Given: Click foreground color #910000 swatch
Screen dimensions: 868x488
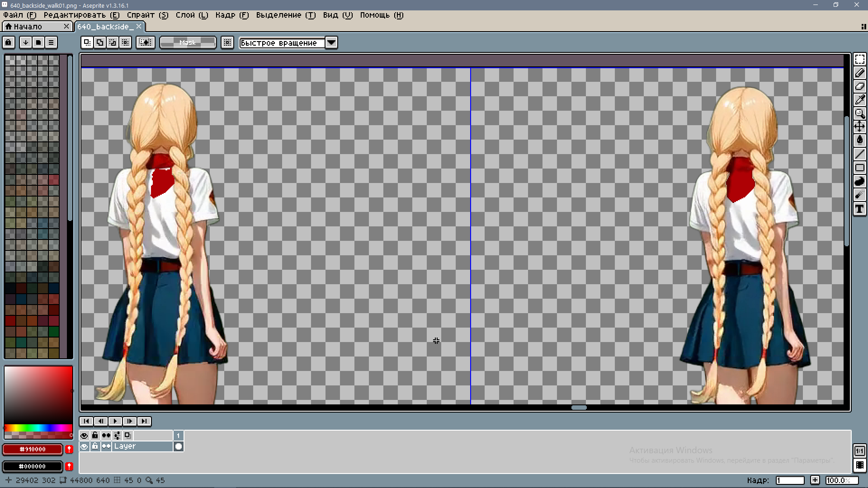Looking at the screenshot, I should click(33, 449).
